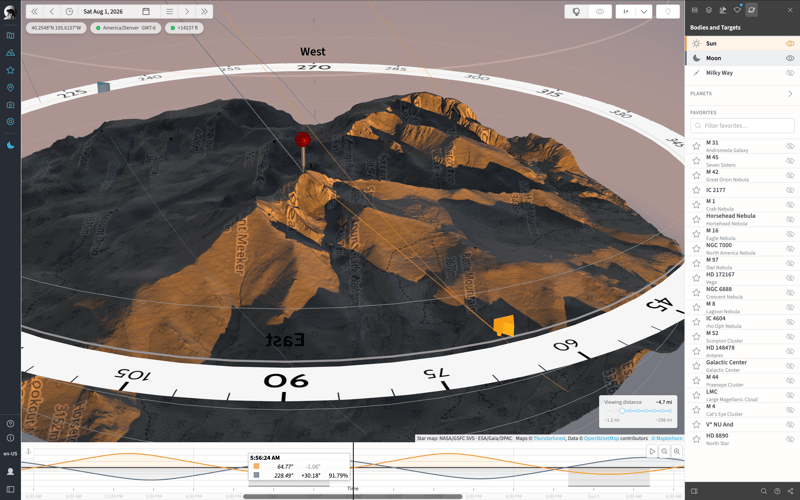800x500 pixels.
Task: Show the Milky Way with eye toggle
Action: click(x=790, y=73)
